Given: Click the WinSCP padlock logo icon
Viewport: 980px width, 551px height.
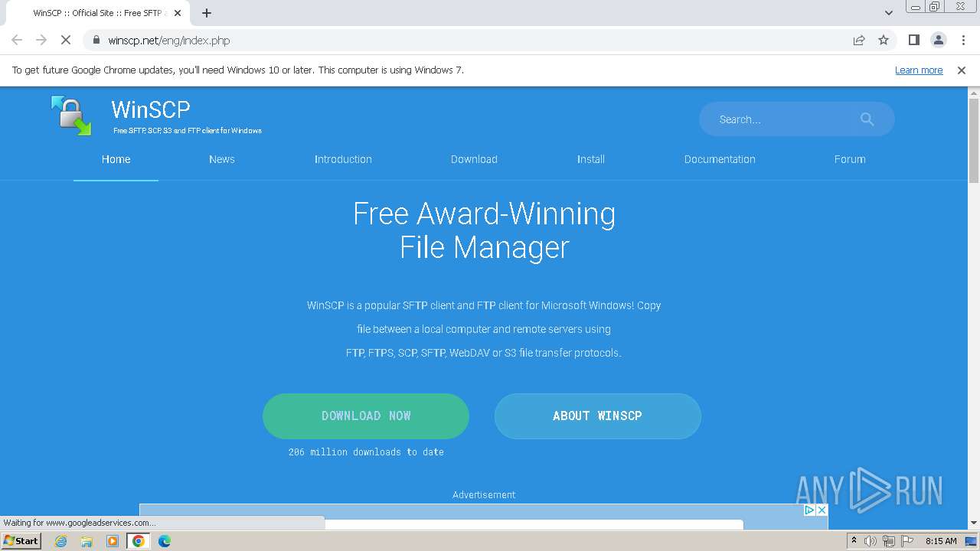Looking at the screenshot, I should tap(71, 116).
